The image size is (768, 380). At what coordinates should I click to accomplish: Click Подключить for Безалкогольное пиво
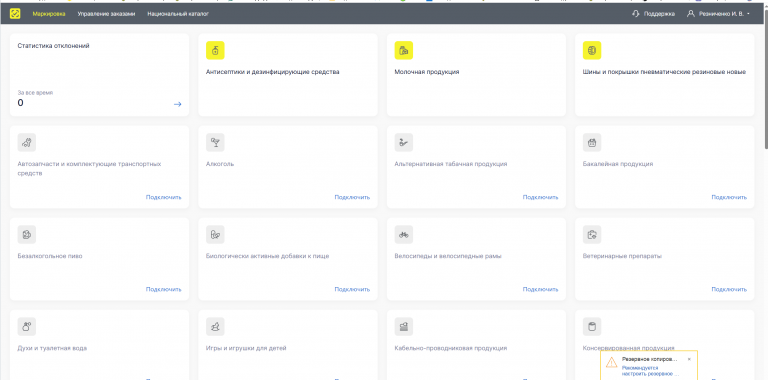click(x=164, y=289)
